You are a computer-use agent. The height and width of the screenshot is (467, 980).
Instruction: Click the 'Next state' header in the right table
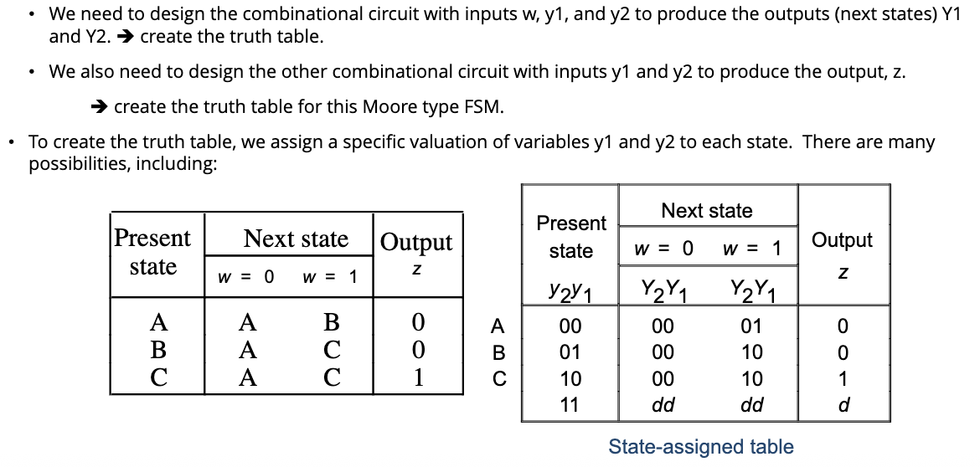(707, 210)
